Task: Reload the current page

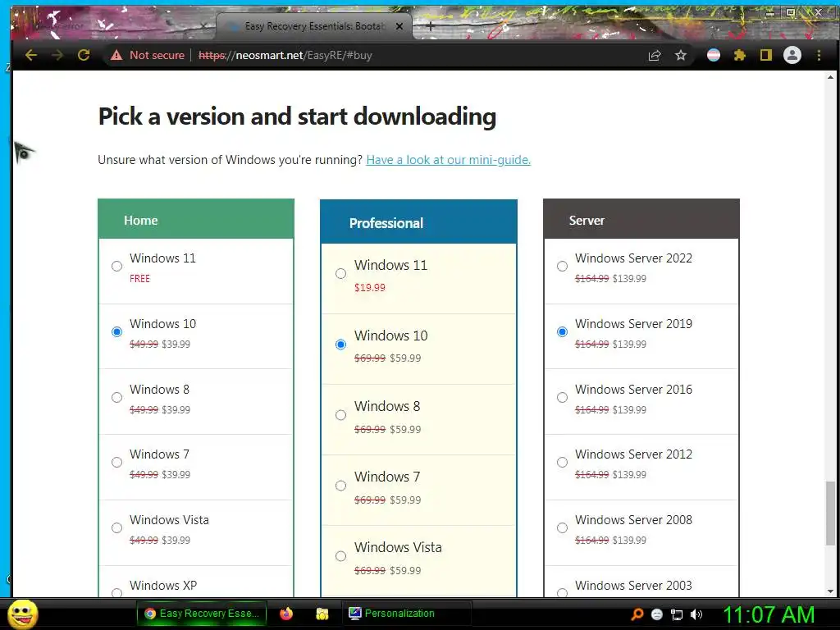Action: click(x=84, y=55)
